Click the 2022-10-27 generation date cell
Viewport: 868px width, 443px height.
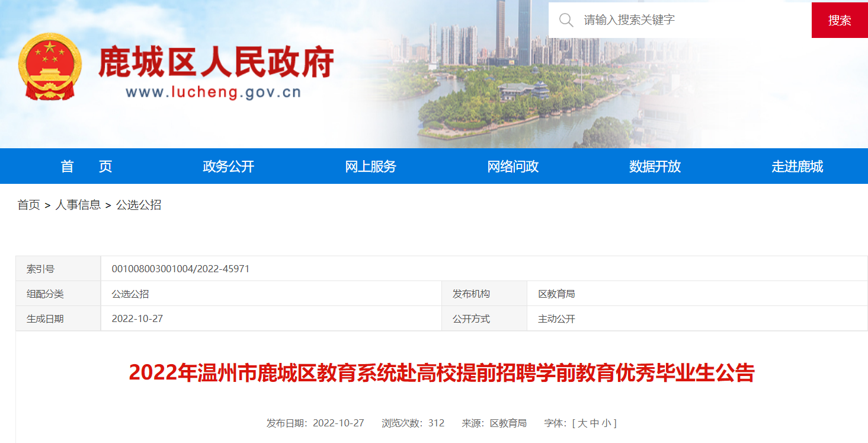click(271, 319)
